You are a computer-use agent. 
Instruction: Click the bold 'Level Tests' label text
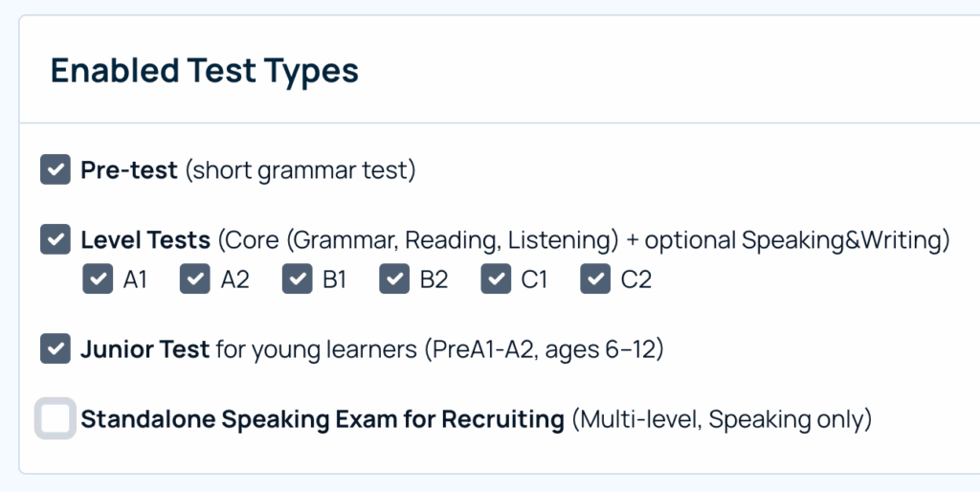point(145,240)
